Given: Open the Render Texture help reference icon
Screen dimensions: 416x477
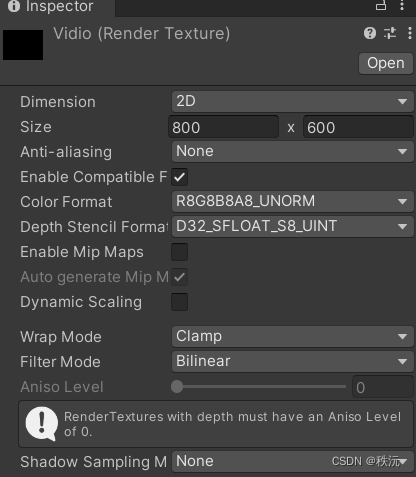Looking at the screenshot, I should (370, 33).
